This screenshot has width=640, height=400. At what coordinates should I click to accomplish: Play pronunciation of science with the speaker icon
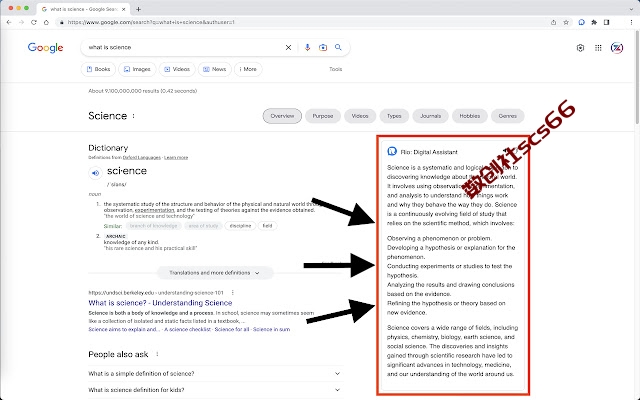(95, 173)
